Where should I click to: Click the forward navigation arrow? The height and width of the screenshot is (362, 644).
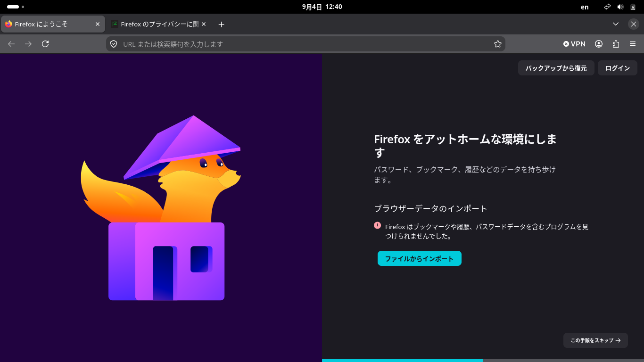click(x=28, y=44)
